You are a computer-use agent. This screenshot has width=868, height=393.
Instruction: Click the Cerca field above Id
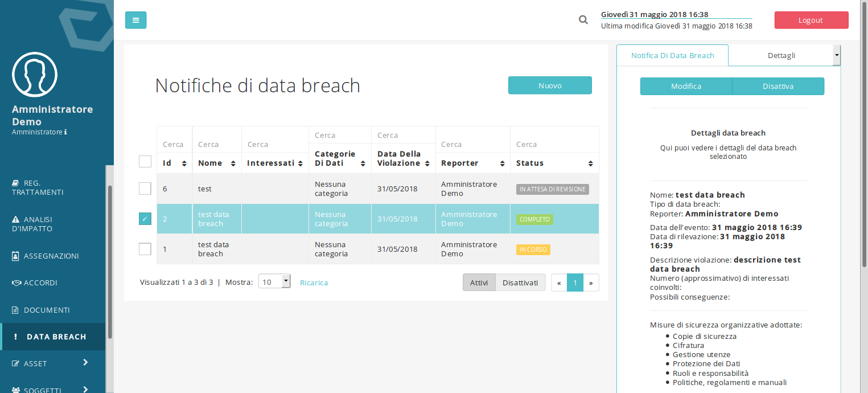pyautogui.click(x=174, y=144)
